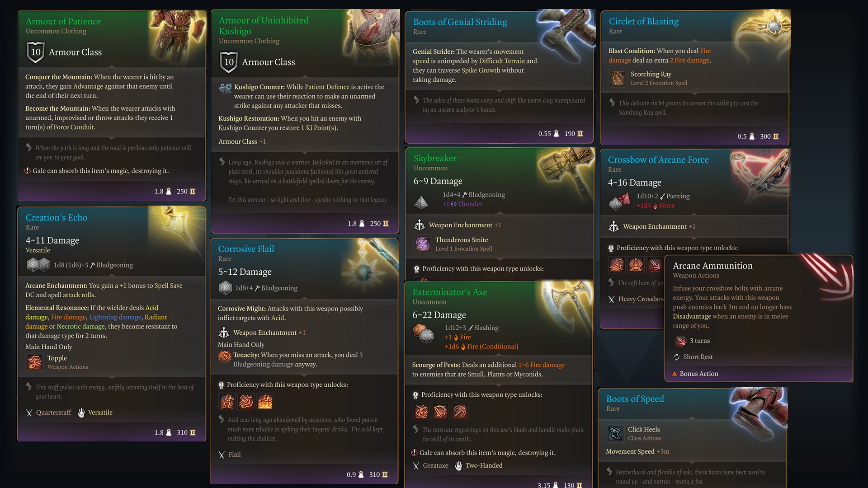Viewport: 868px width, 488px height.
Task: Click the Topple weapon action icon
Action: [35, 362]
